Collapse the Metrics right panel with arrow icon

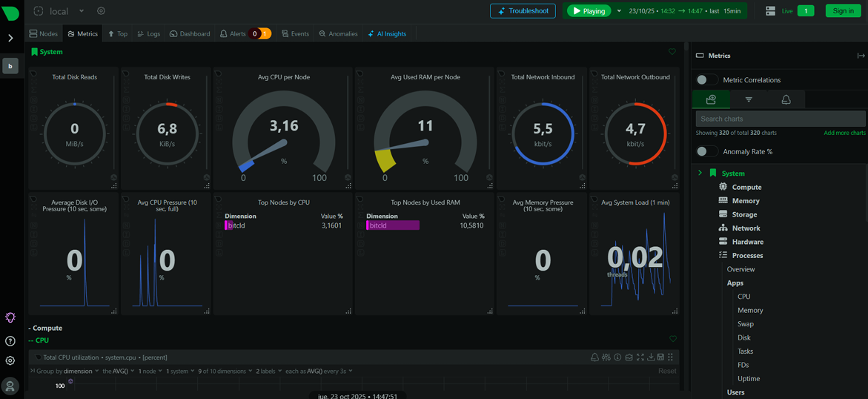coord(861,56)
